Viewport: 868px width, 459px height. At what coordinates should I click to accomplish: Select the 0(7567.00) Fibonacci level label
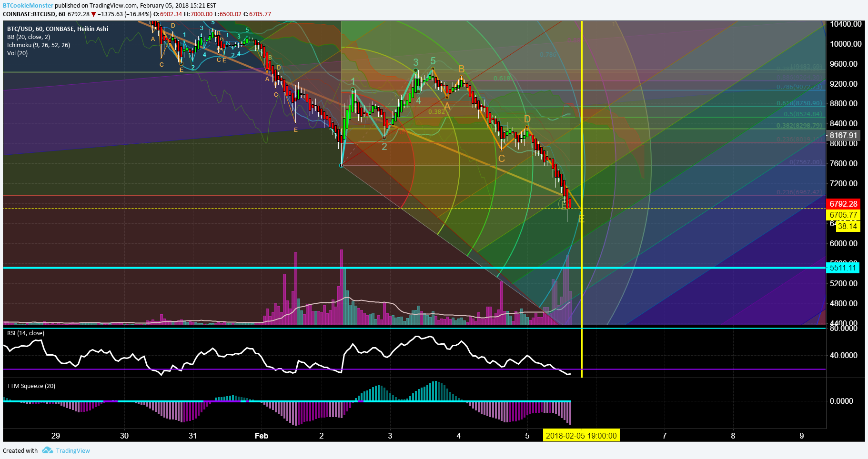(806, 162)
